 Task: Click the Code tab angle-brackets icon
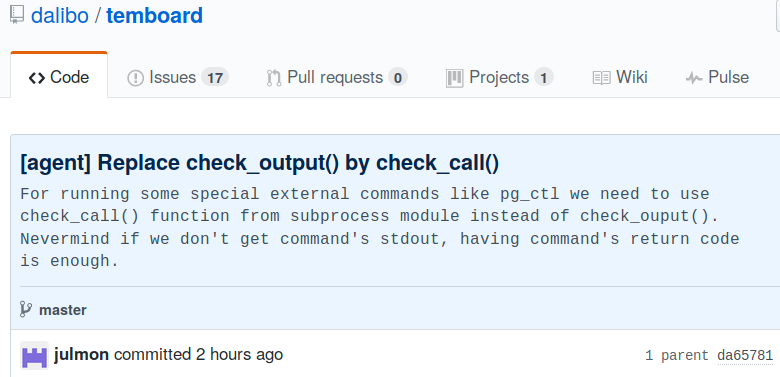(x=37, y=78)
